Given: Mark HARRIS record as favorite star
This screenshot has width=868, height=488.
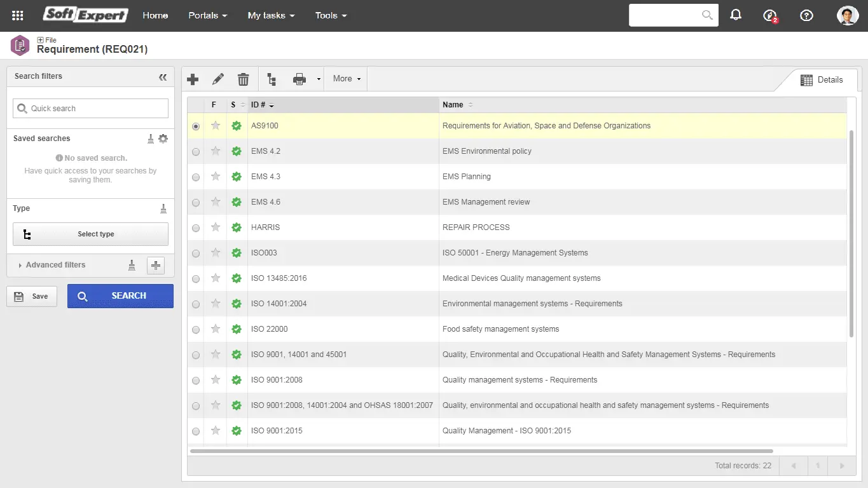Looking at the screenshot, I should 216,227.
